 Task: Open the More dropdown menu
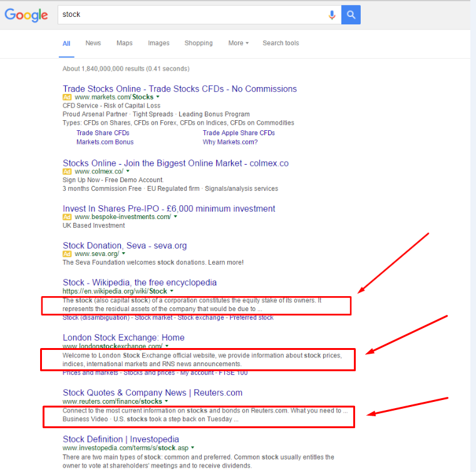coord(238,43)
